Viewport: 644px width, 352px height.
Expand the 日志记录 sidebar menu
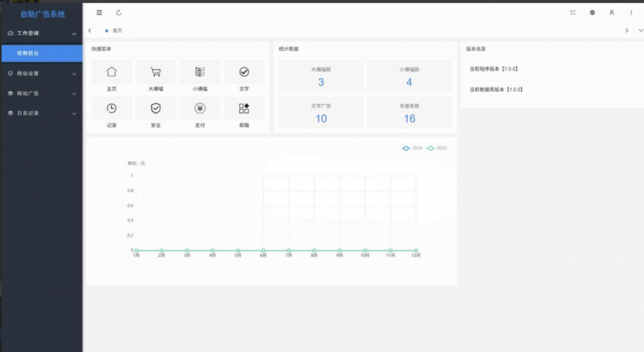pyautogui.click(x=42, y=113)
